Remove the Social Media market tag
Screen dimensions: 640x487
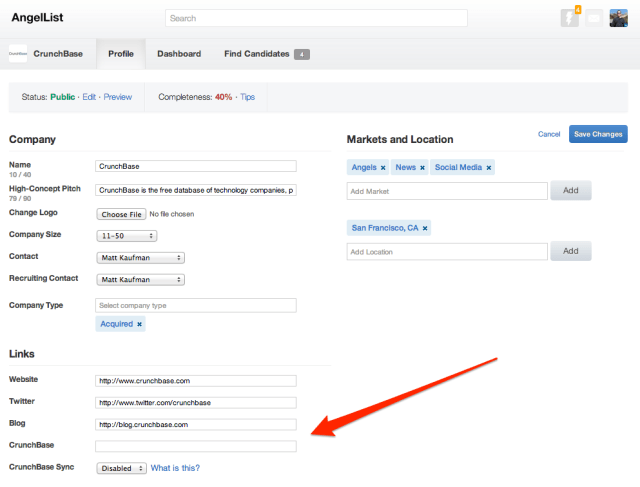click(489, 168)
